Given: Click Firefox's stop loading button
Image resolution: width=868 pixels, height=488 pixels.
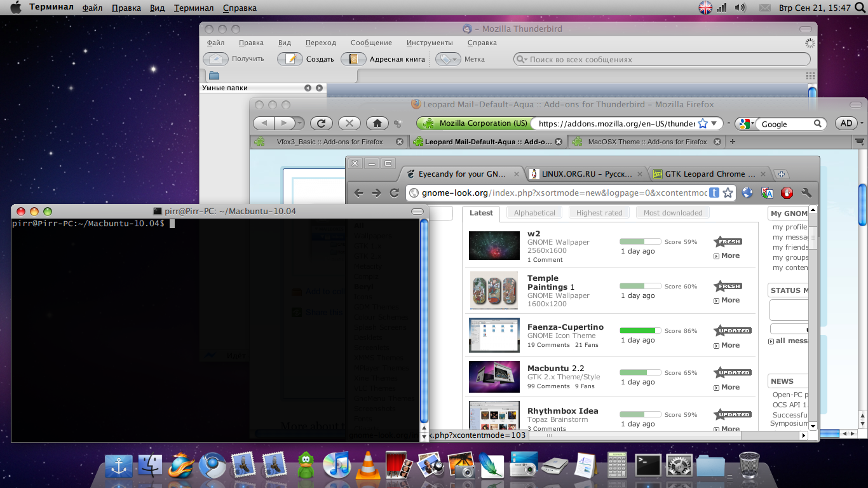Looking at the screenshot, I should [349, 123].
